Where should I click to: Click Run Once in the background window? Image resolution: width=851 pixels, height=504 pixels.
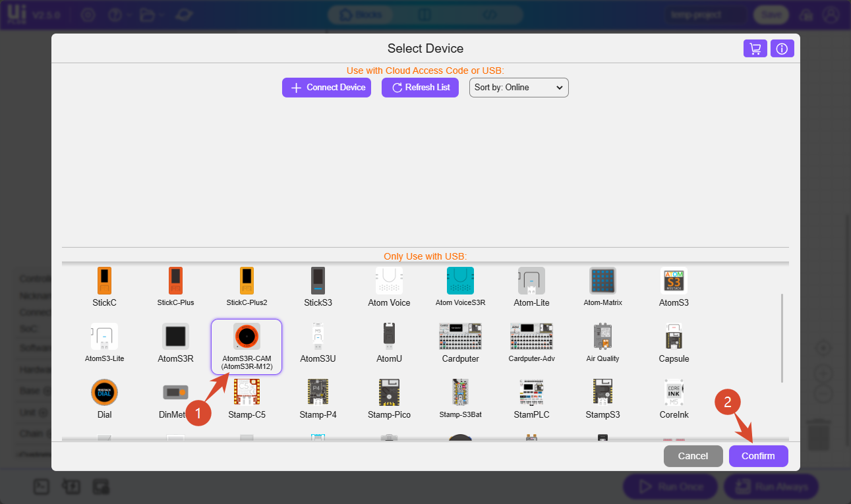[x=670, y=487]
